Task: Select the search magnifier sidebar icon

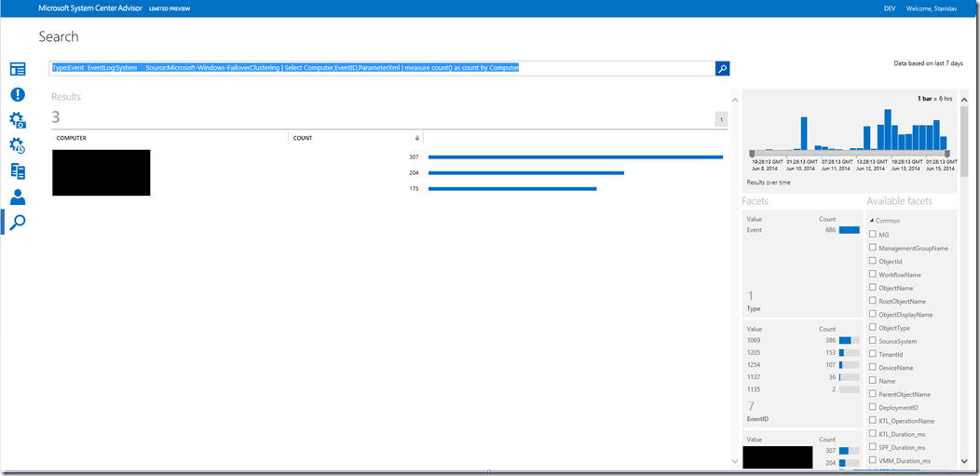Action: click(x=18, y=222)
